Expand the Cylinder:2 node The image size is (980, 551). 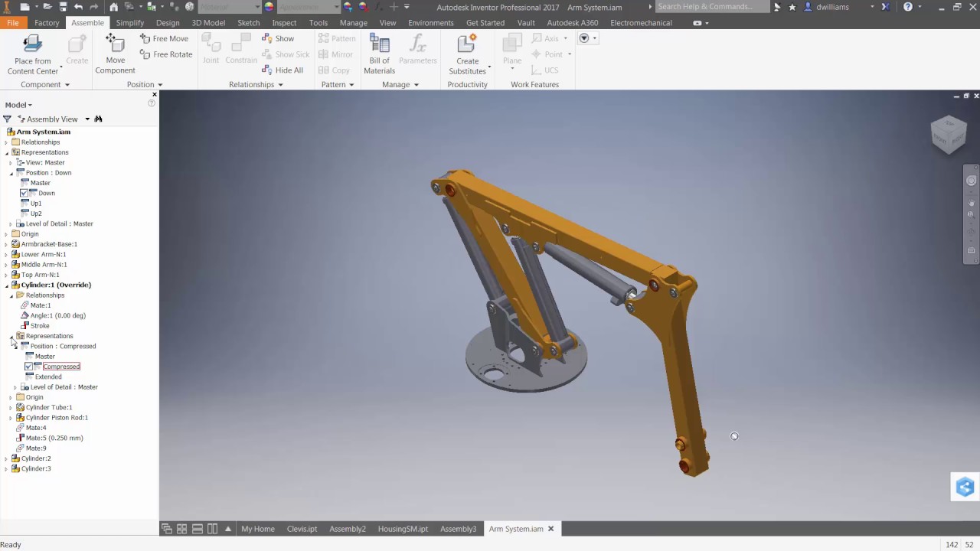click(x=6, y=458)
